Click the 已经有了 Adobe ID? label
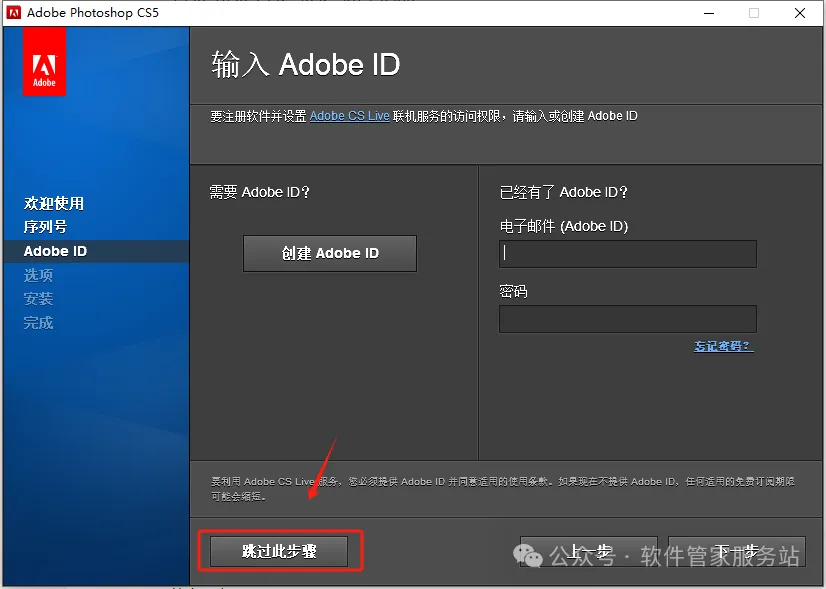The height and width of the screenshot is (589, 826). (x=564, y=192)
